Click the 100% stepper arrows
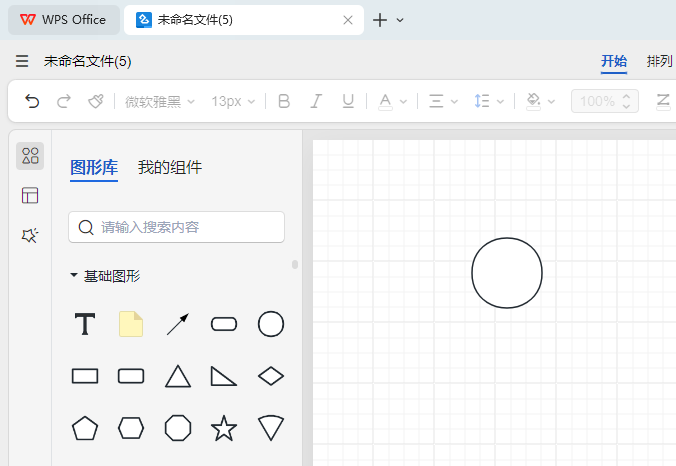Image resolution: width=676 pixels, height=466 pixels. click(x=626, y=101)
